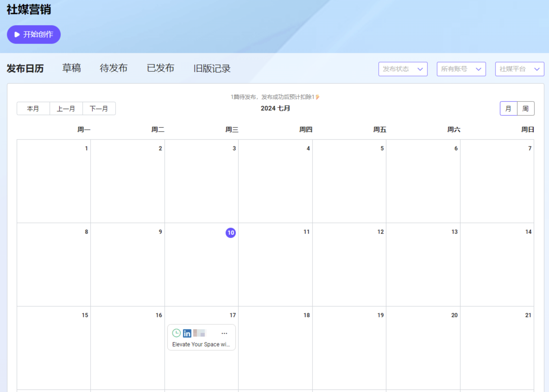The height and width of the screenshot is (392, 549).
Task: Expand the 所有账号 dropdown
Action: click(461, 69)
